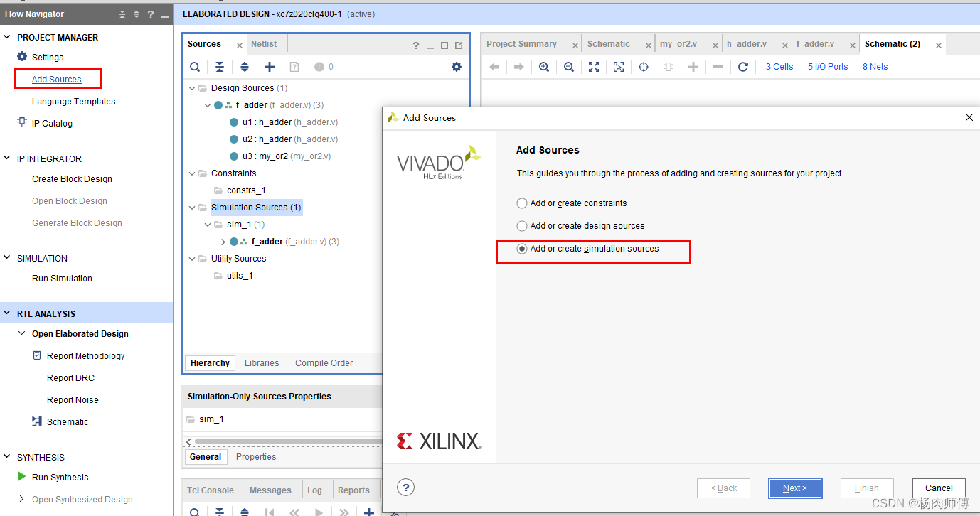This screenshot has height=516, width=980.
Task: Switch to the Netlist tab
Action: click(264, 44)
